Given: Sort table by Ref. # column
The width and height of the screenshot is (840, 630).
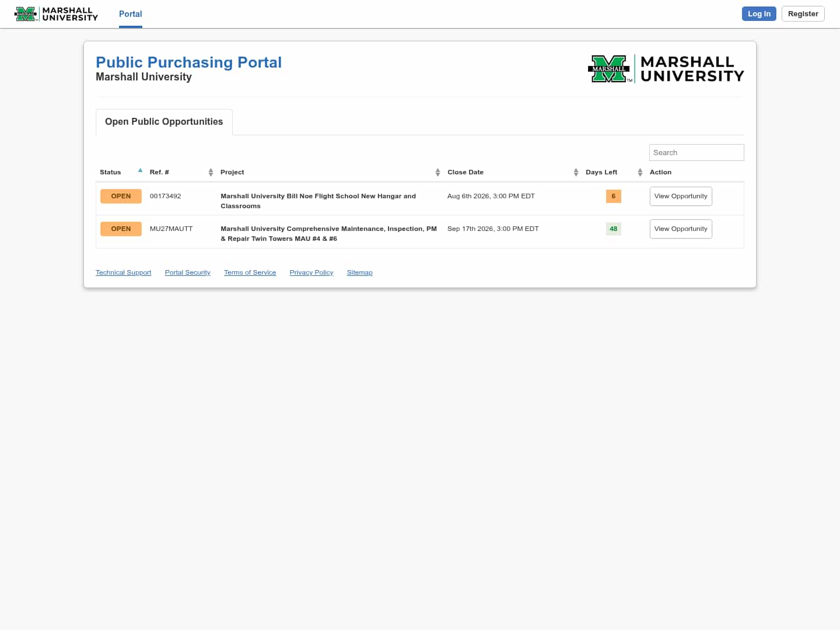Looking at the screenshot, I should (181, 172).
